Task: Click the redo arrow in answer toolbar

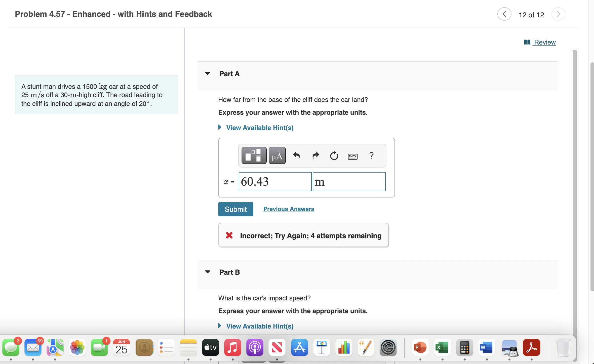Action: pos(315,156)
